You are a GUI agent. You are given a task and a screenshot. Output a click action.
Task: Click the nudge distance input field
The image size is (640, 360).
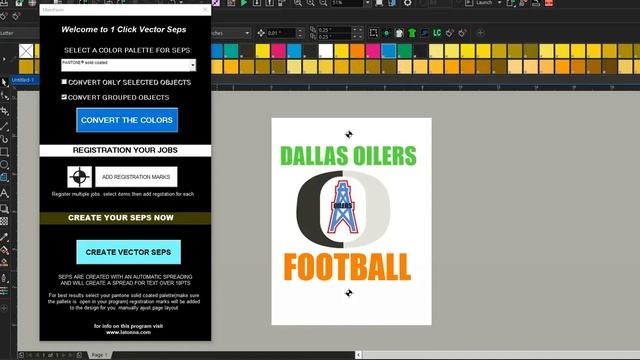pyautogui.click(x=282, y=33)
